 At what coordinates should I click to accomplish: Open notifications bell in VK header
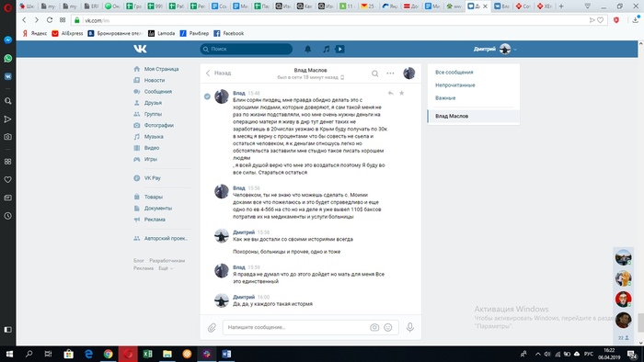point(307,50)
